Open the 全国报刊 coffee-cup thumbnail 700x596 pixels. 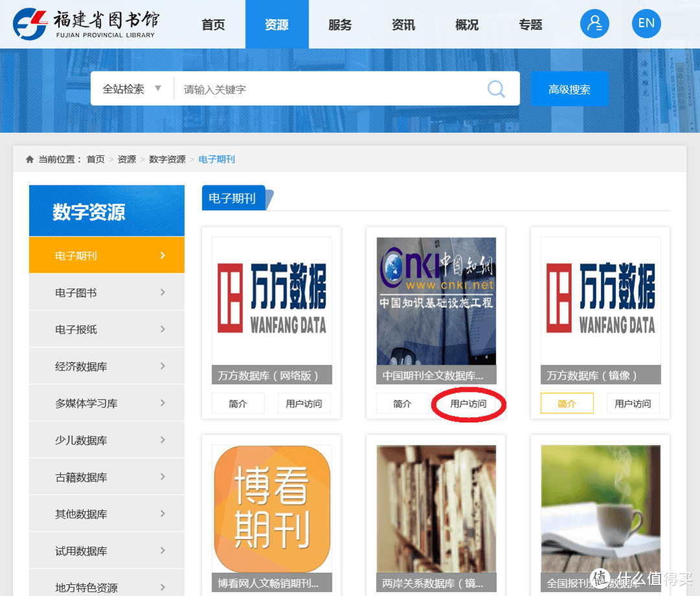pos(600,509)
